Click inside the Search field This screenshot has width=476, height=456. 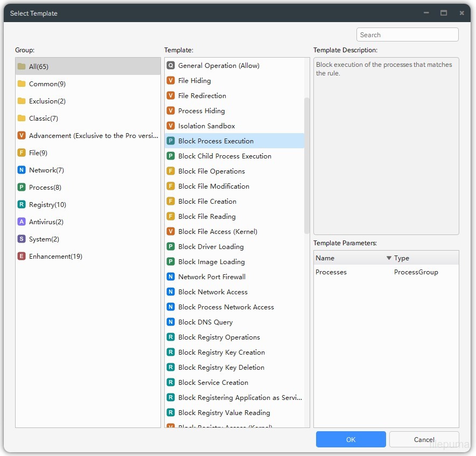407,34
